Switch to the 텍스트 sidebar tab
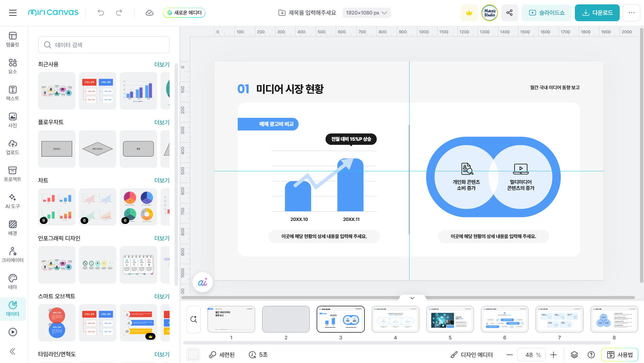 click(x=13, y=93)
